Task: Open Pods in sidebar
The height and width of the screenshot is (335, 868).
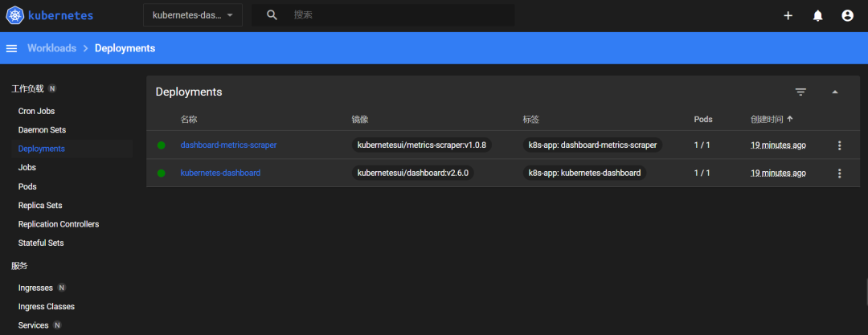Action: point(27,186)
